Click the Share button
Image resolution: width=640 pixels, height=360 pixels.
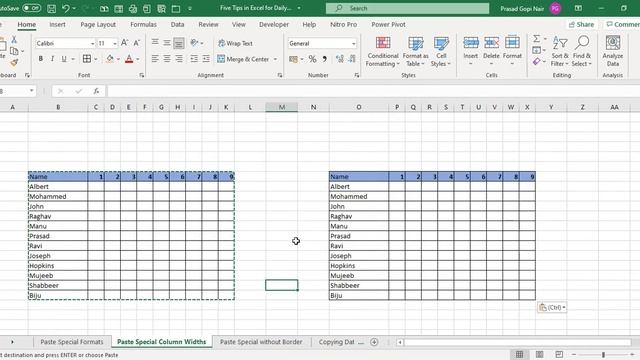click(x=582, y=24)
